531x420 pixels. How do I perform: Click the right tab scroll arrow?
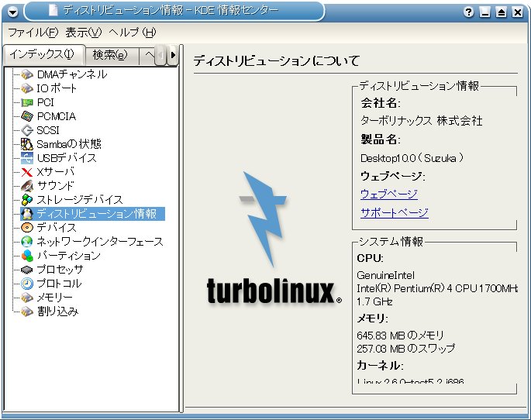pos(173,55)
